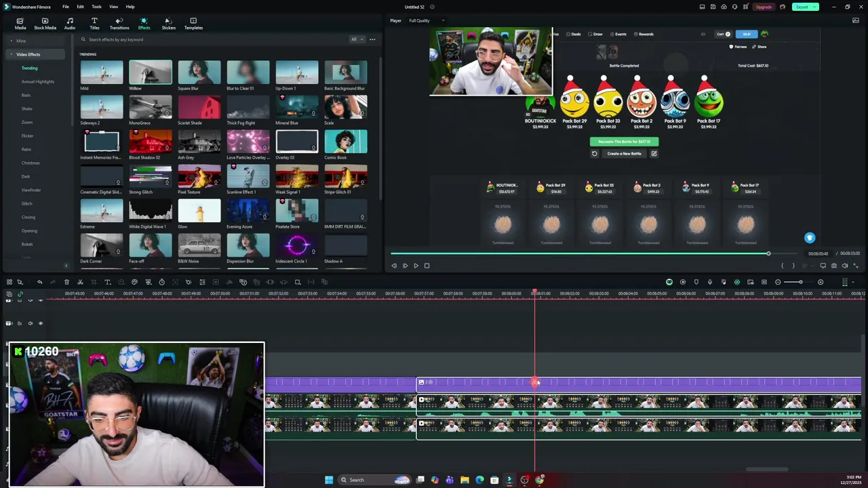Image resolution: width=868 pixels, height=488 pixels.
Task: Open the Stock Media tab
Action: pyautogui.click(x=45, y=24)
